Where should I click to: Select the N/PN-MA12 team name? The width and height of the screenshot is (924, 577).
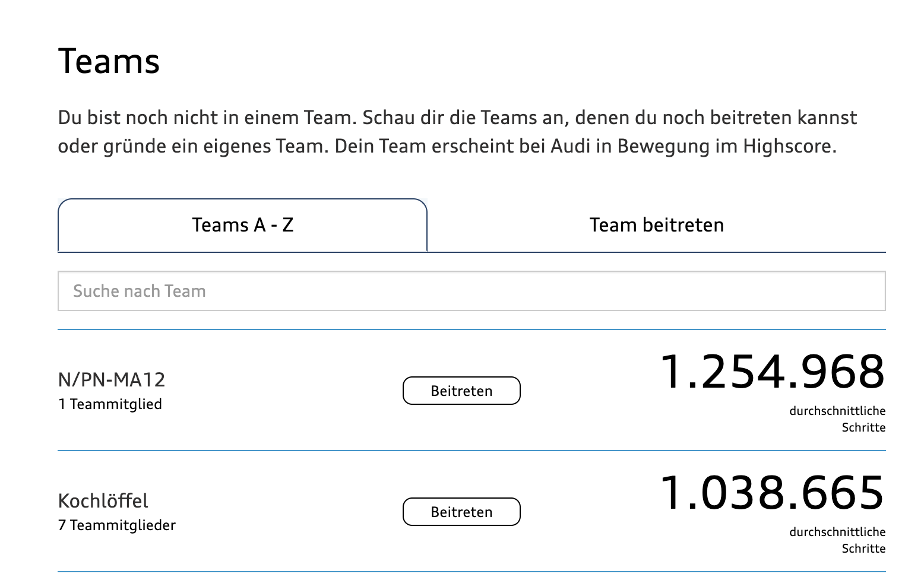(112, 379)
